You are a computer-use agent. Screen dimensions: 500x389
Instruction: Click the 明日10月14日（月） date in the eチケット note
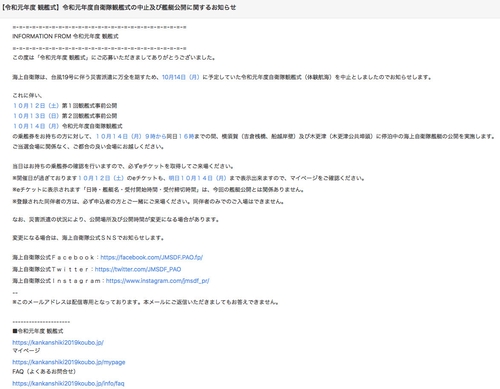click(x=197, y=178)
